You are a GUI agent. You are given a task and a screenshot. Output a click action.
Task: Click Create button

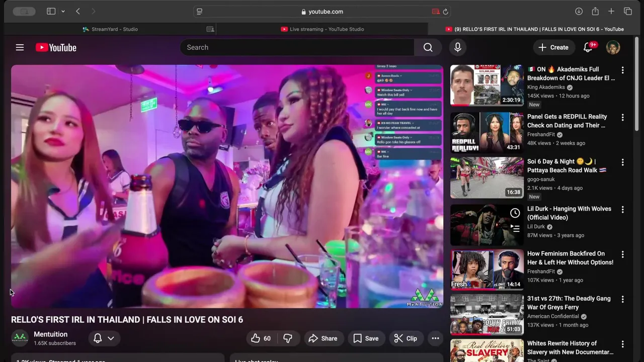[x=553, y=47]
